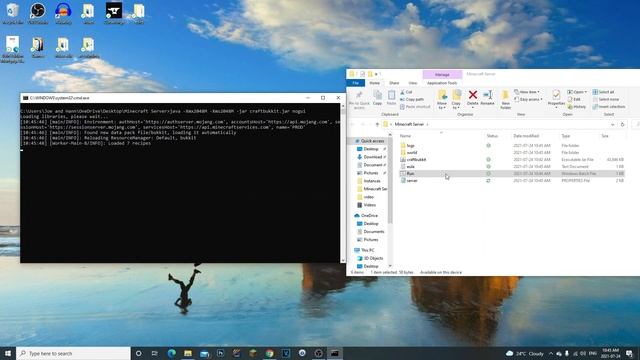640x360 pixels.
Task: Click the Minecraft Server breadcrumb in address bar
Action: pos(409,124)
